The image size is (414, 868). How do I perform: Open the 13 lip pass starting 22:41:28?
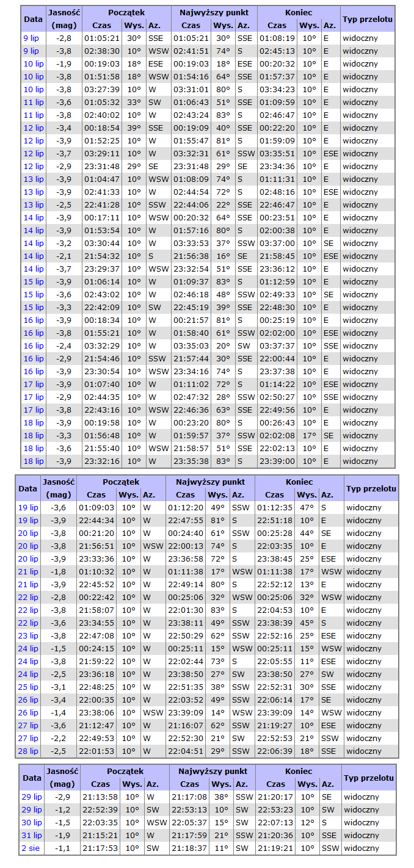click(34, 204)
